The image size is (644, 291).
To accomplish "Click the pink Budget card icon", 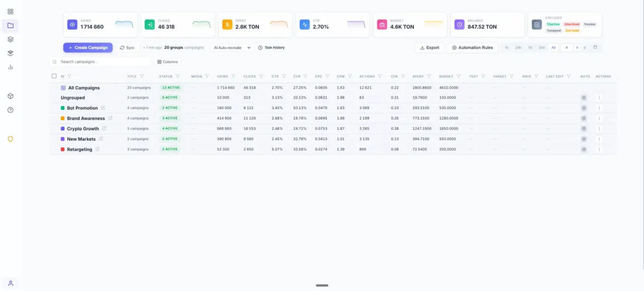I will click(382, 24).
